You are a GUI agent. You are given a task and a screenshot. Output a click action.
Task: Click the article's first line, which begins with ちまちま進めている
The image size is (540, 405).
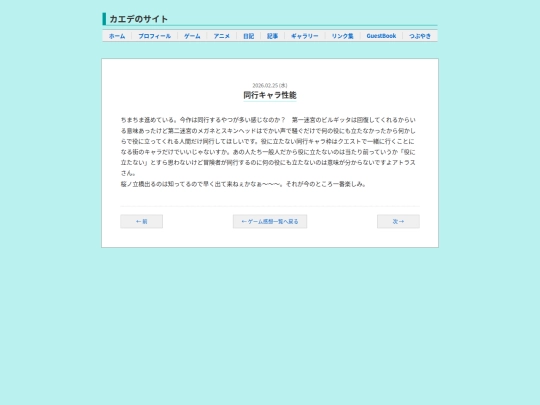coord(268,120)
